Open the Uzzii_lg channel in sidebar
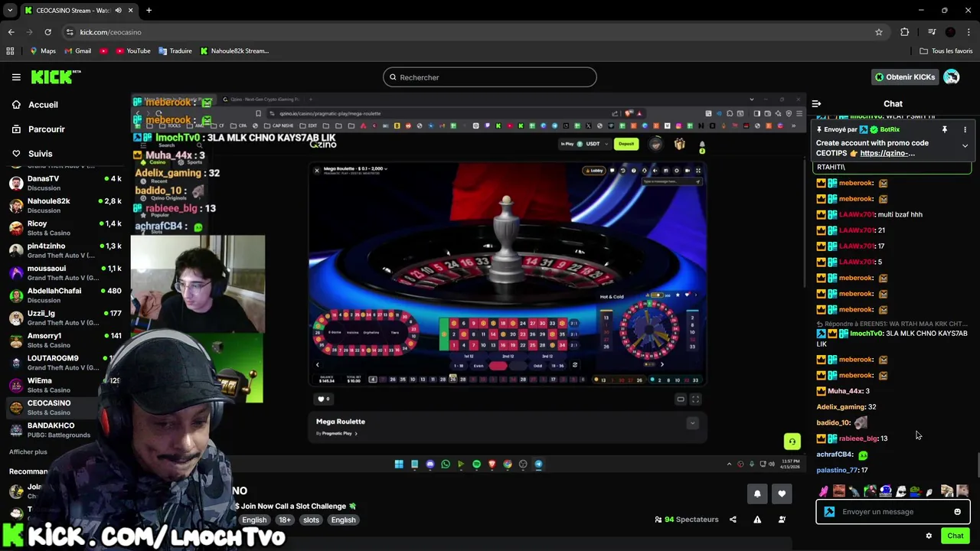 coord(65,318)
